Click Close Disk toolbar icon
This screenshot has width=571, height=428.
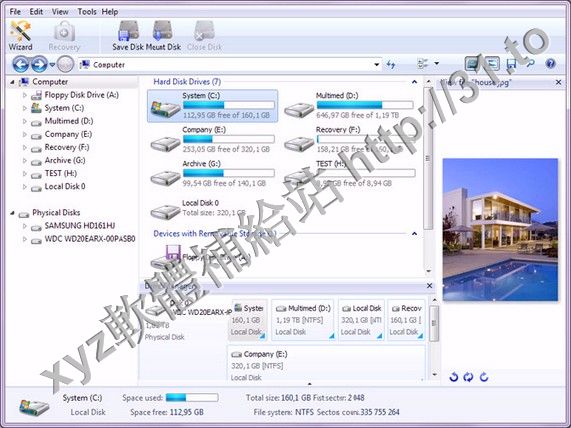(x=204, y=36)
